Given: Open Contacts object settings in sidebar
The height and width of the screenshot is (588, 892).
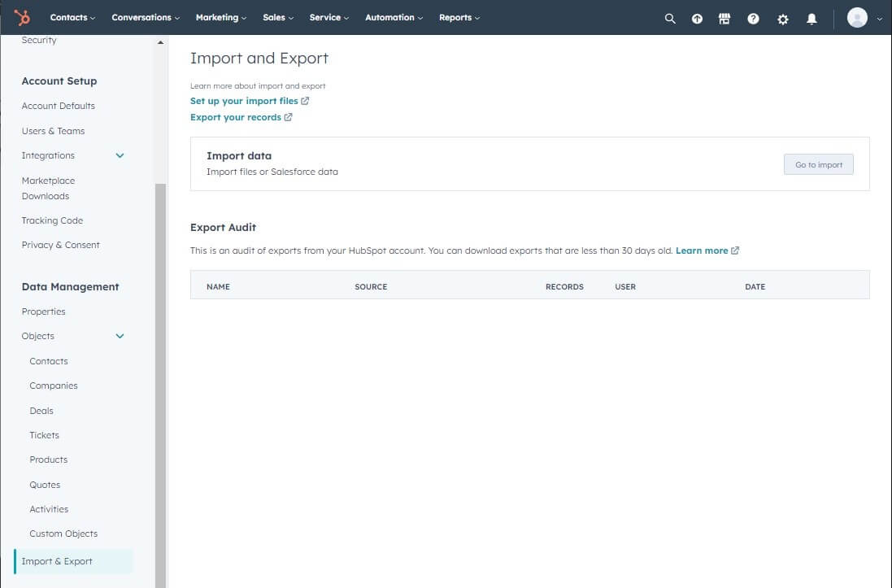Looking at the screenshot, I should pyautogui.click(x=48, y=361).
